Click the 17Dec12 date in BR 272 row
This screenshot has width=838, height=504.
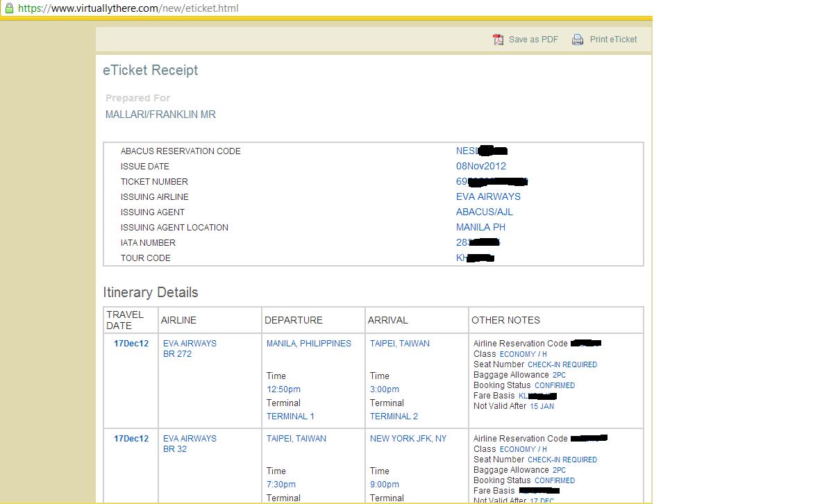coord(131,344)
